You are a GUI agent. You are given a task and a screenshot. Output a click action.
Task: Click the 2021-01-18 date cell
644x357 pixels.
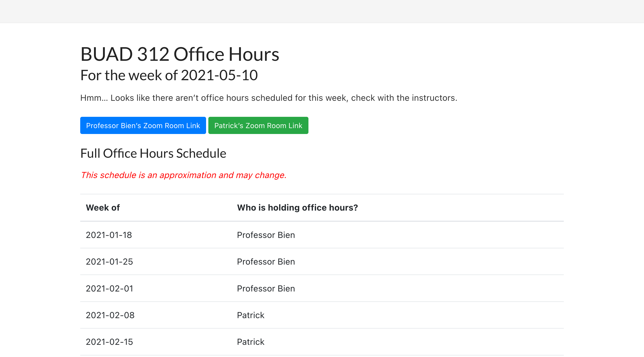click(109, 235)
